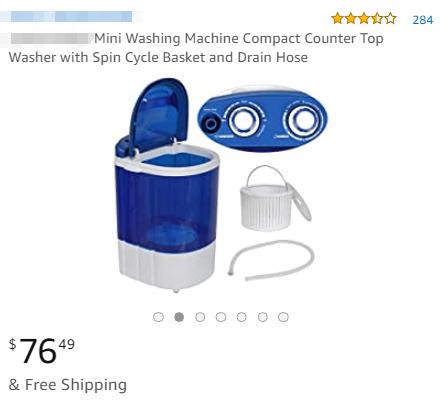
Task: Open the star rating breakdown
Action: point(364,18)
